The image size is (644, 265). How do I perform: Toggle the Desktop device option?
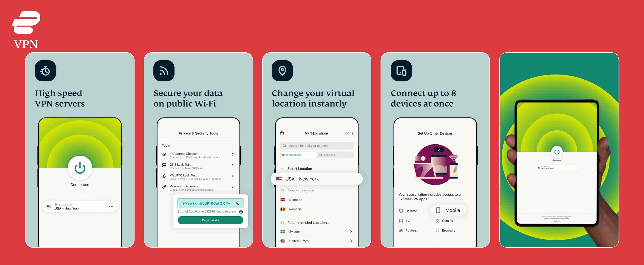click(x=411, y=210)
